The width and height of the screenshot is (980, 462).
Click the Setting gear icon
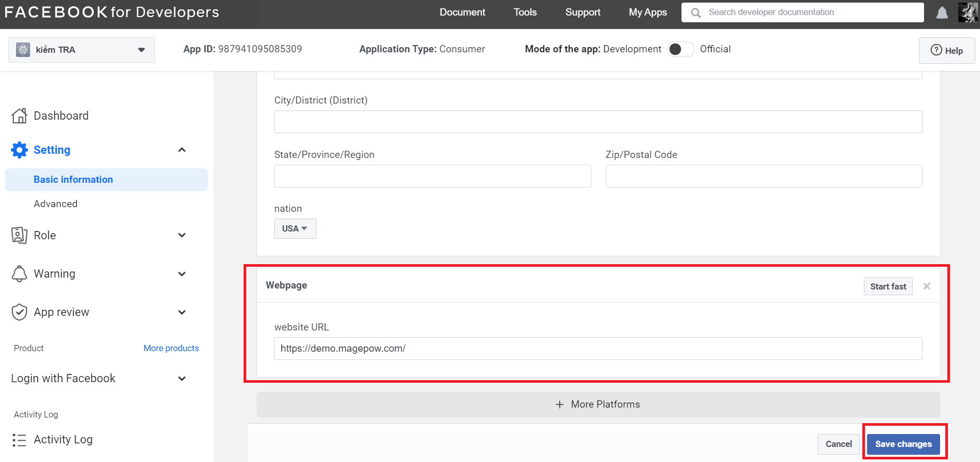point(19,150)
